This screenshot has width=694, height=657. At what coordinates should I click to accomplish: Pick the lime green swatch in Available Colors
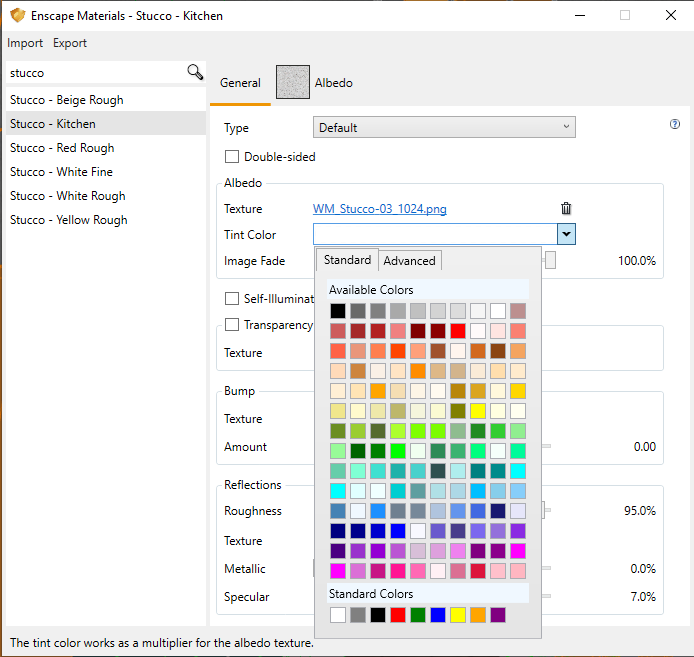397,451
